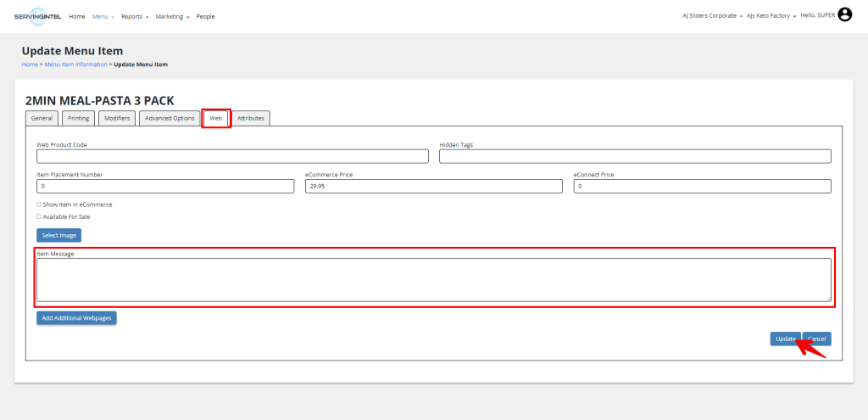Click Add Additional Webpages button

pyautogui.click(x=76, y=318)
